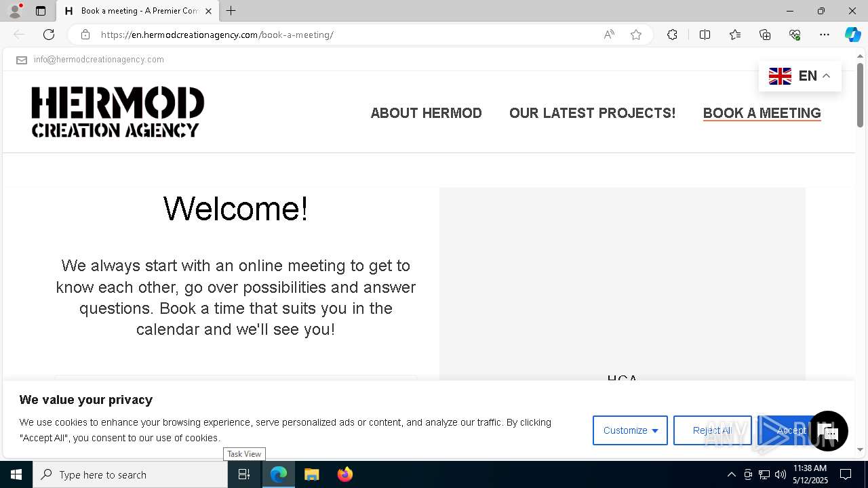
Task: Show hidden tray icons
Action: (x=731, y=474)
